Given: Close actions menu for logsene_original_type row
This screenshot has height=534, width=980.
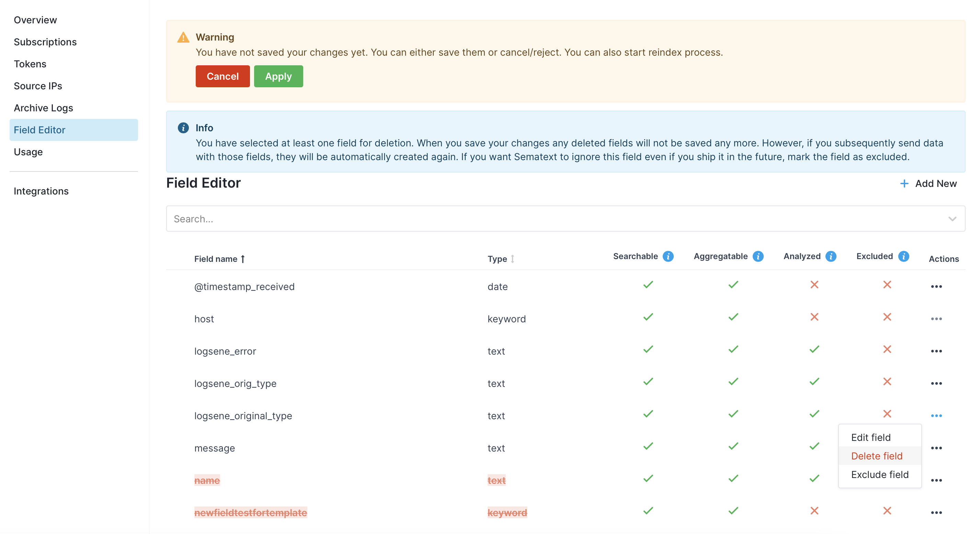Looking at the screenshot, I should (936, 416).
